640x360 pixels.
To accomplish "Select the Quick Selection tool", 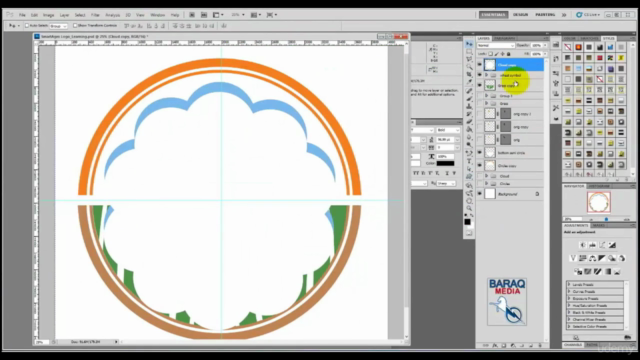I will (469, 67).
